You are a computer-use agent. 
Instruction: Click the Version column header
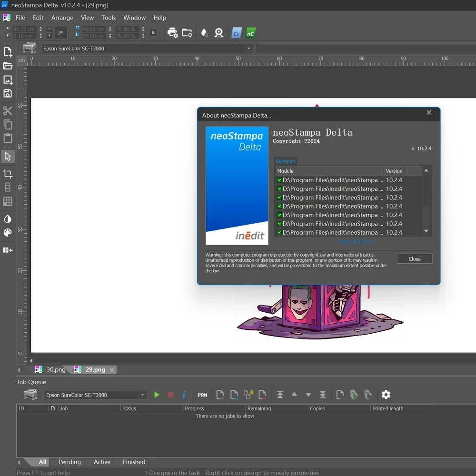[x=394, y=171]
